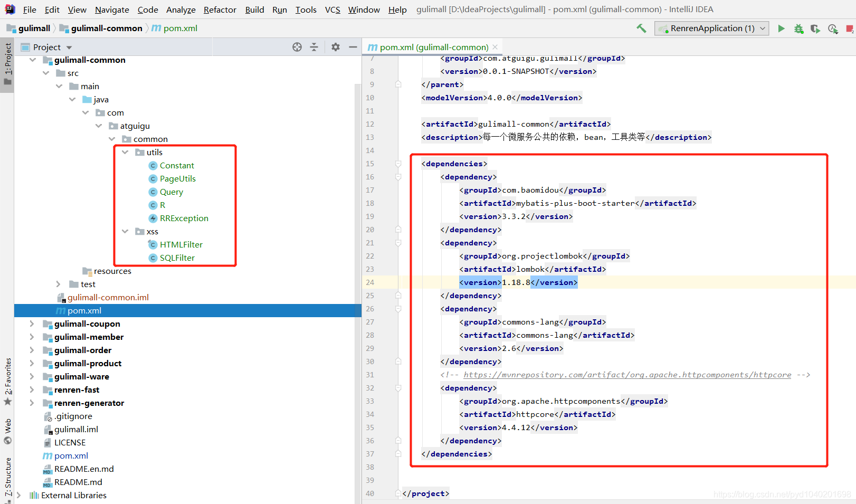The image size is (856, 504).
Task: Run with coverage shield icon
Action: coord(815,28)
